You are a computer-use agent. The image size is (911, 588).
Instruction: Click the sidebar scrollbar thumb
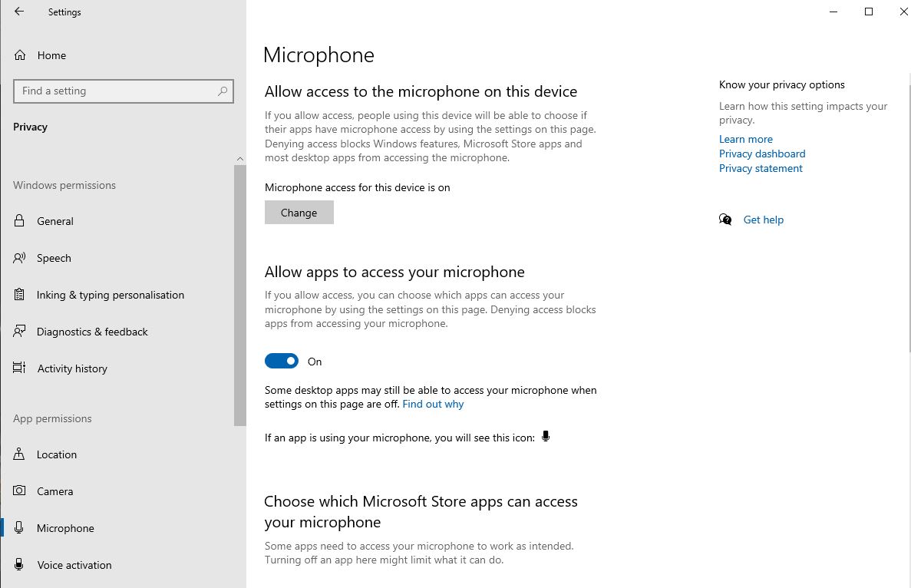pyautogui.click(x=240, y=296)
